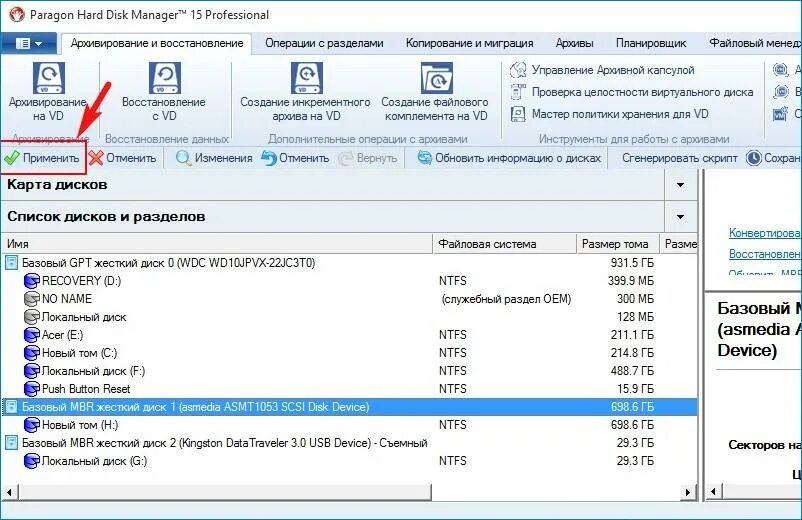Click the Конвертирова... link in right panel

765,233
